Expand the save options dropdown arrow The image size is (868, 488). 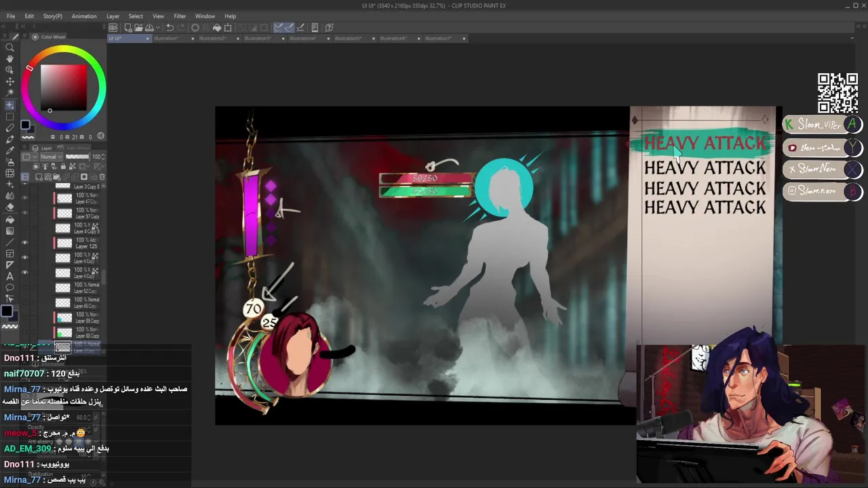157,28
